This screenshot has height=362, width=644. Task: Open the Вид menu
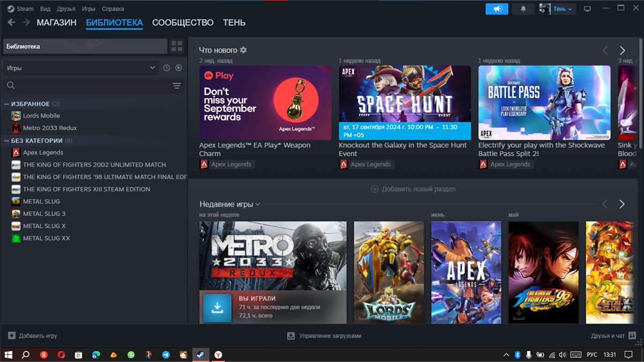pyautogui.click(x=45, y=9)
